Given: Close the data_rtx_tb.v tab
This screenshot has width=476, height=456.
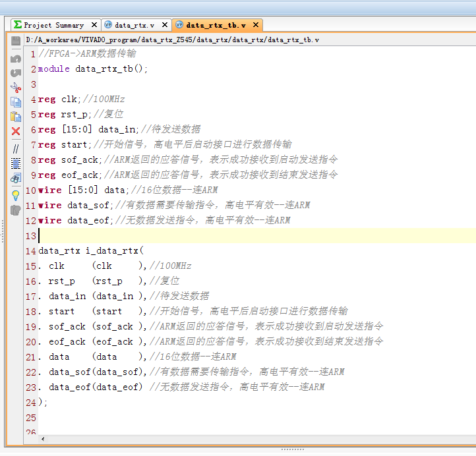Looking at the screenshot, I should pos(255,25).
